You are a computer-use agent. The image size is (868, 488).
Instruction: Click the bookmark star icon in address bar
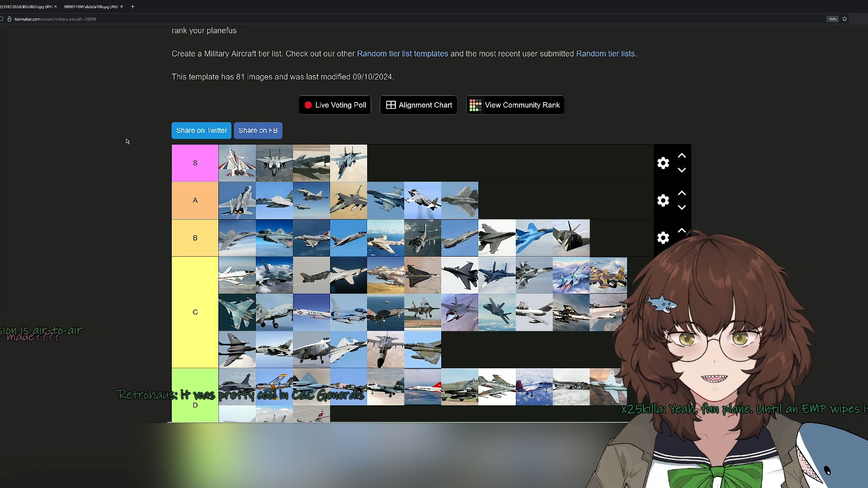pyautogui.click(x=844, y=19)
